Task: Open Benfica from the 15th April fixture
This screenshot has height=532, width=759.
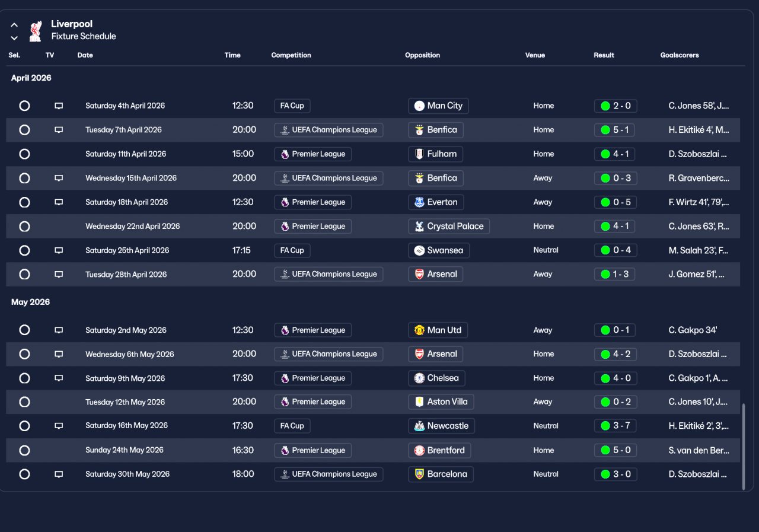Action: tap(436, 178)
